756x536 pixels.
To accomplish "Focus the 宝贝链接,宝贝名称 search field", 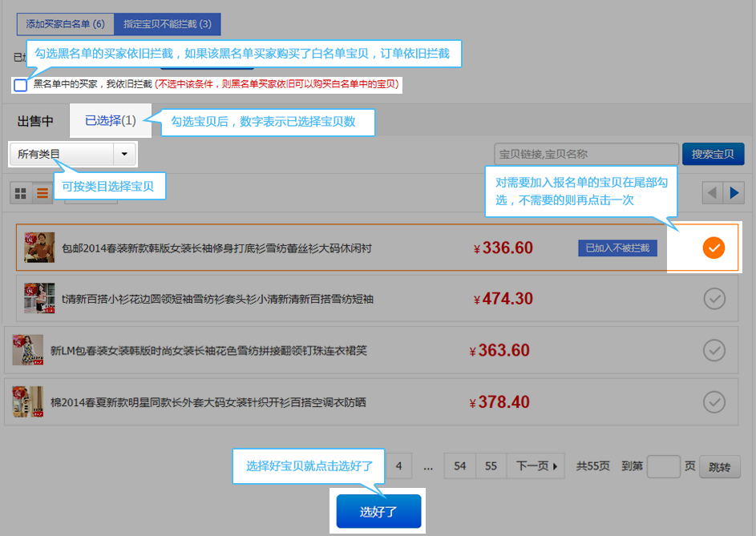I will [586, 155].
